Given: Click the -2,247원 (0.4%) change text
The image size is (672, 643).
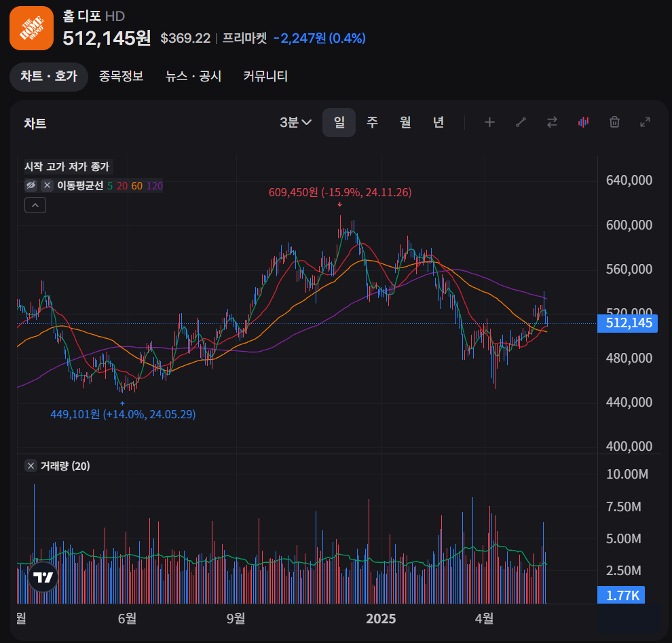Looking at the screenshot, I should 320,38.
